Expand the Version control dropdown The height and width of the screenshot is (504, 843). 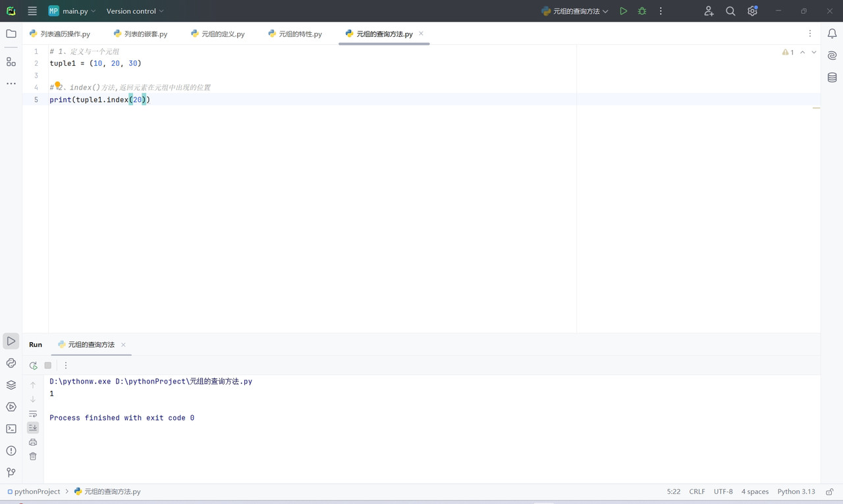(x=135, y=11)
